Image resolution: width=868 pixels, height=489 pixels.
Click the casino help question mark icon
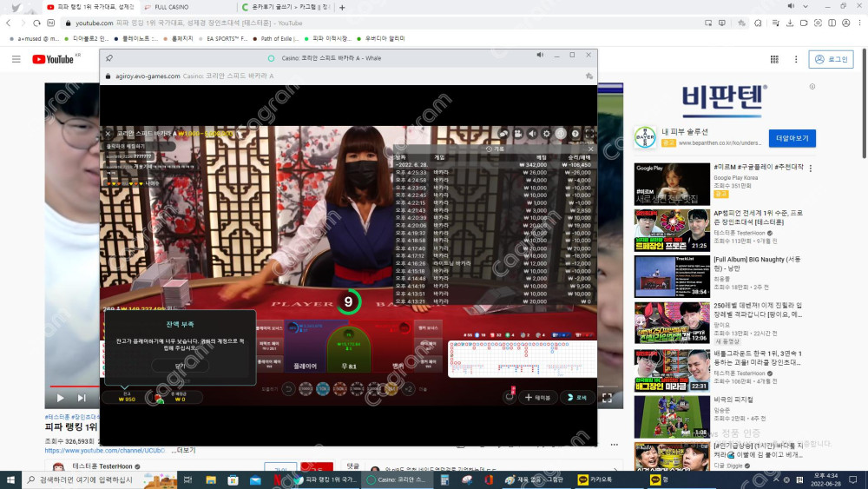pos(575,134)
